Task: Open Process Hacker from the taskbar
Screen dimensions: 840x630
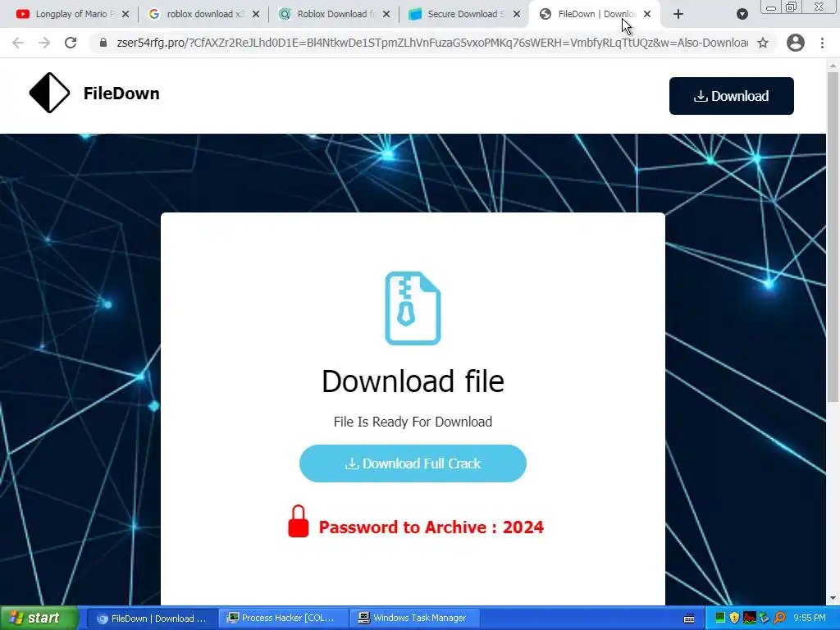Action: [283, 619]
